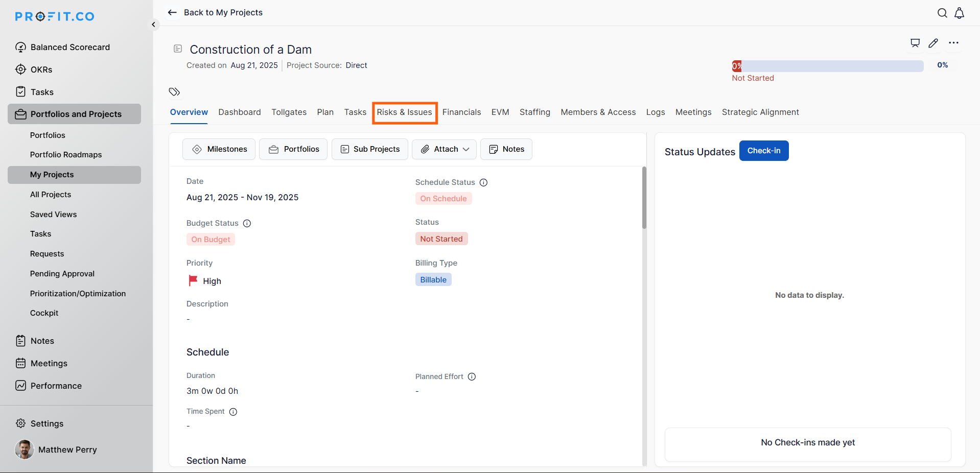Screen dimensions: 980x473
Task: Click the tags icon under project title
Action: click(x=174, y=92)
